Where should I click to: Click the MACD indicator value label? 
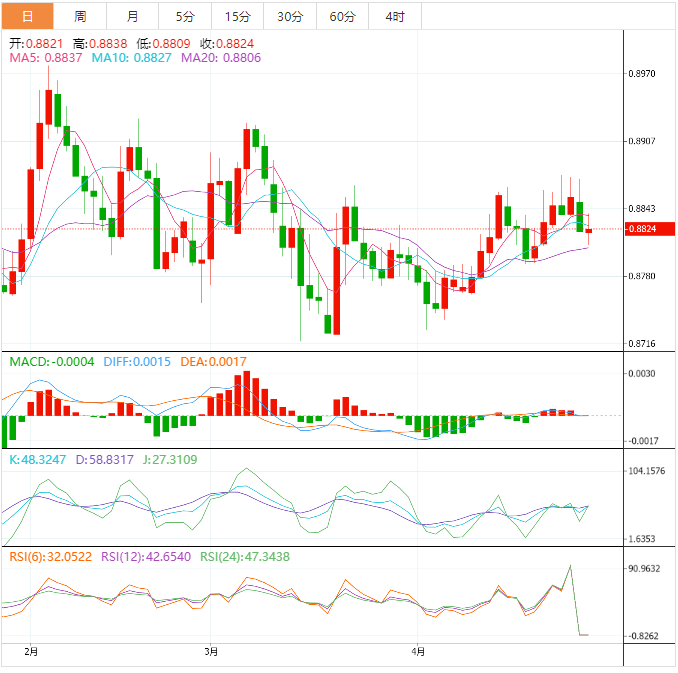pos(51,362)
